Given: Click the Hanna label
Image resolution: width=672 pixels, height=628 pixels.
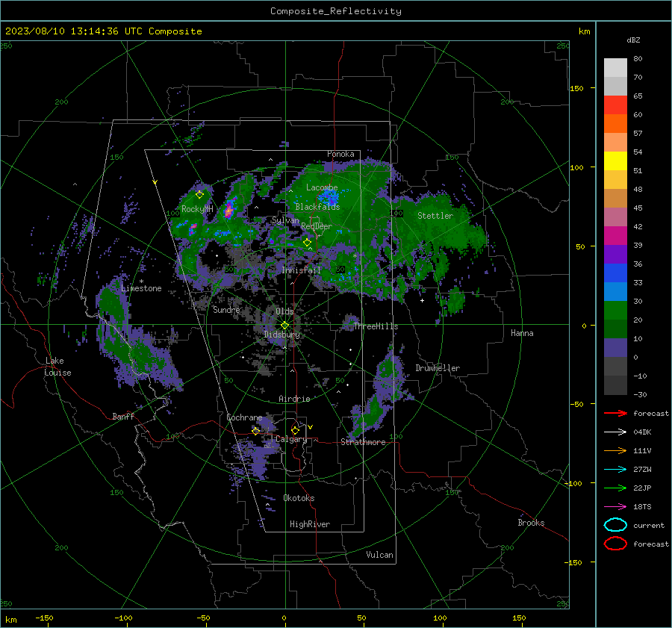Looking at the screenshot, I should (x=522, y=333).
